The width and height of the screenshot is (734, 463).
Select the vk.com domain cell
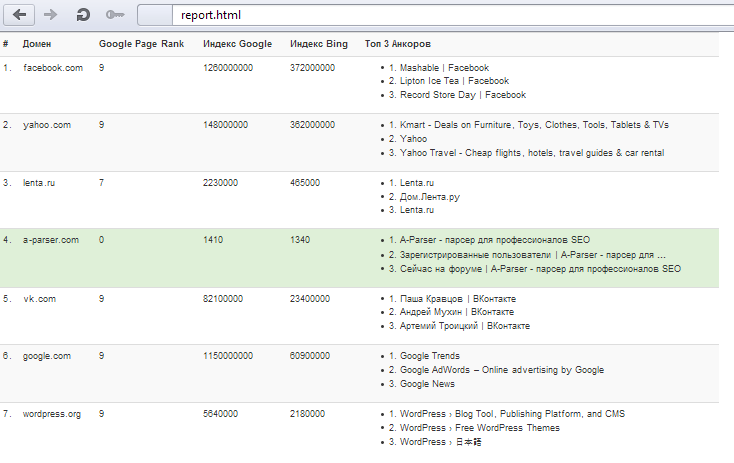coord(39,299)
